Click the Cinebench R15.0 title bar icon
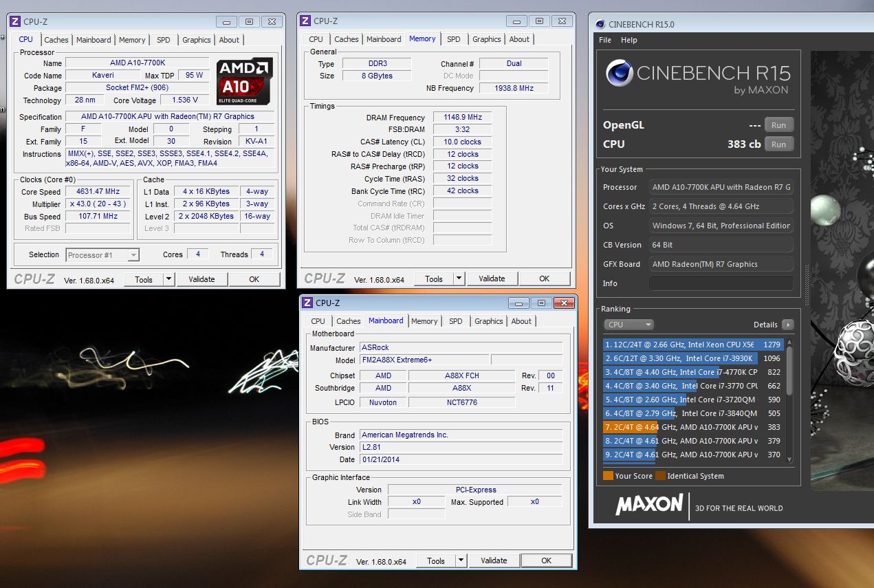874x588 pixels. [x=600, y=24]
